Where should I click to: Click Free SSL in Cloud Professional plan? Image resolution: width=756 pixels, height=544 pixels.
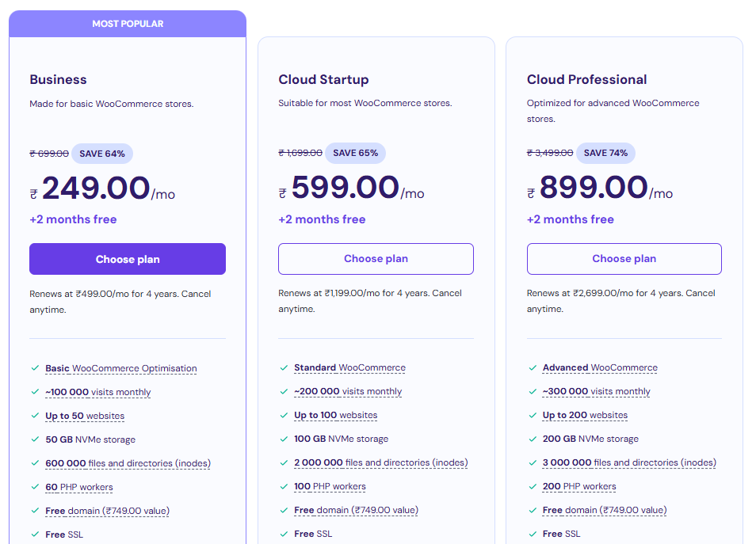tap(561, 534)
